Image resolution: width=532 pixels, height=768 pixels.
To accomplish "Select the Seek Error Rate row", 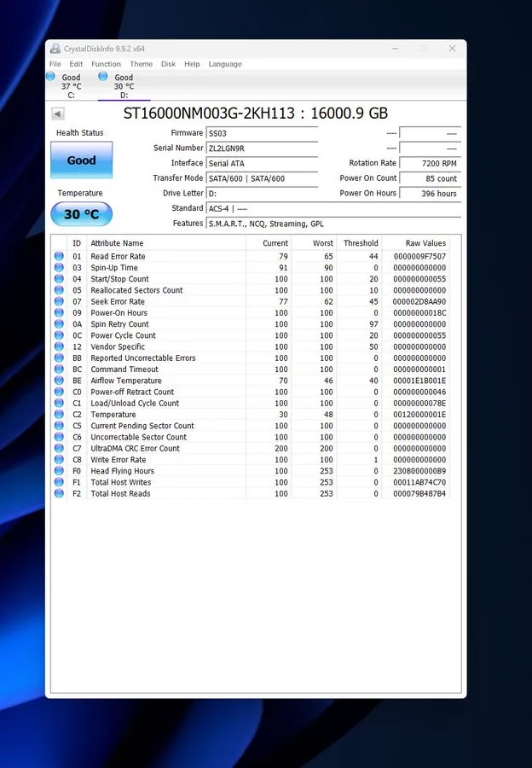I will click(250, 302).
